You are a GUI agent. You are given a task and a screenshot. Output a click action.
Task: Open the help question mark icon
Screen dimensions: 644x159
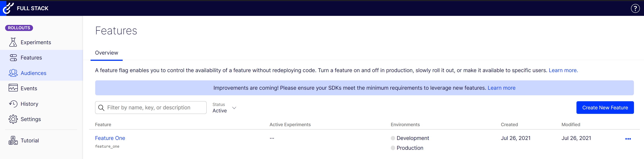[635, 8]
